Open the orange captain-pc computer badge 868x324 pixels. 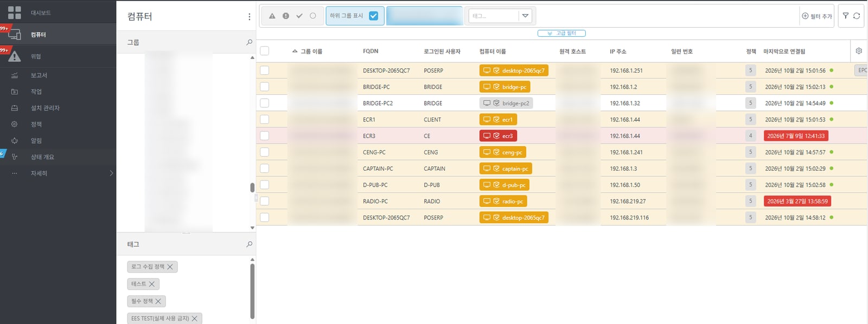tap(506, 169)
